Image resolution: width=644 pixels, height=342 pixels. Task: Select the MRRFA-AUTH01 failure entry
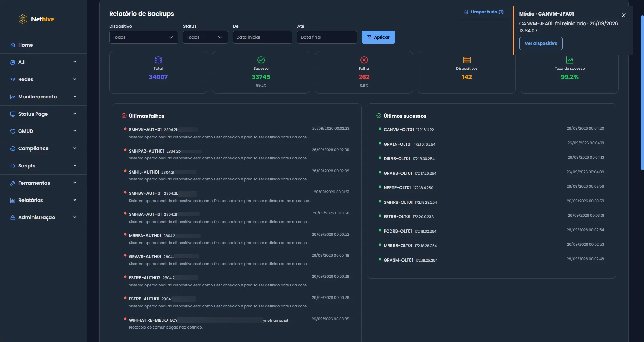[x=236, y=239]
